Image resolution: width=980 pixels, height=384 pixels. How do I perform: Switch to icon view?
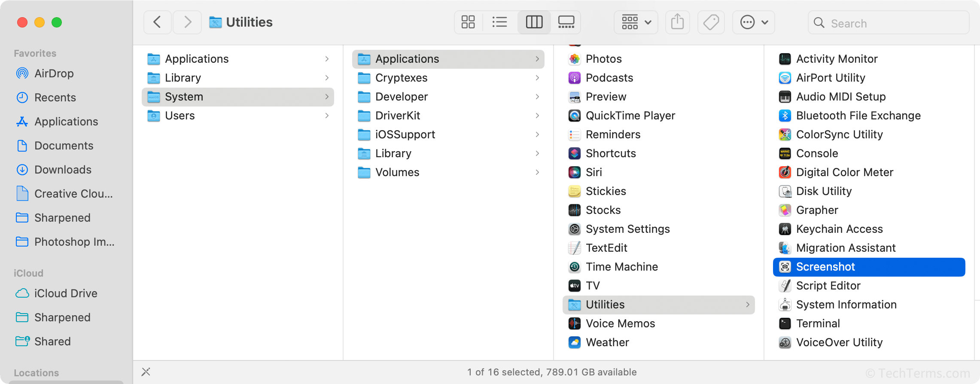click(x=468, y=22)
